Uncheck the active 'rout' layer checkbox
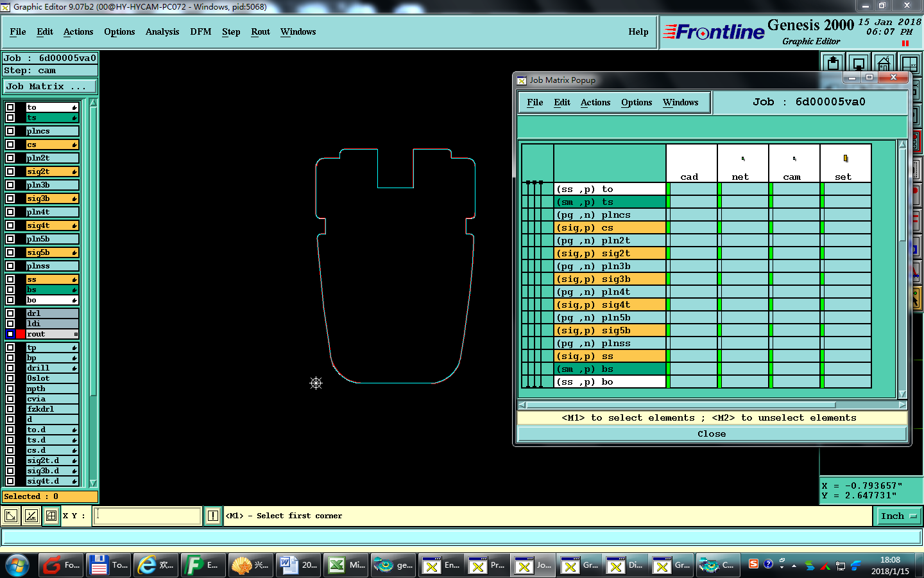 (10, 334)
